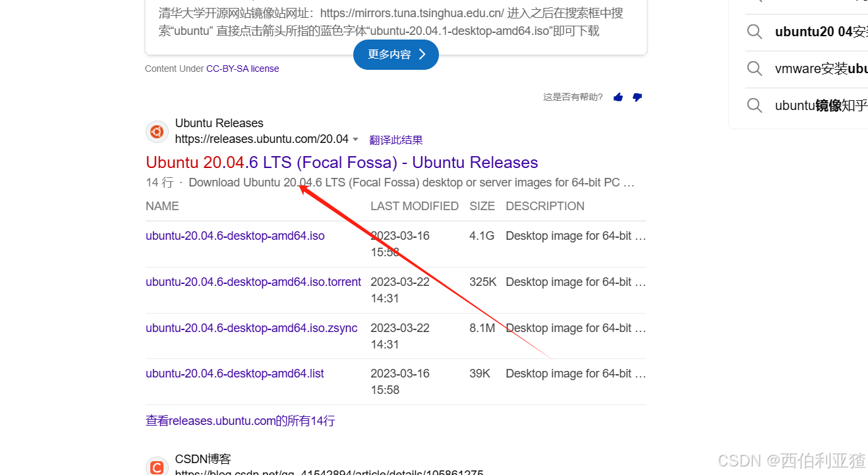Click the Ubuntu Releases site name
This screenshot has height=475, width=868.
click(x=219, y=123)
